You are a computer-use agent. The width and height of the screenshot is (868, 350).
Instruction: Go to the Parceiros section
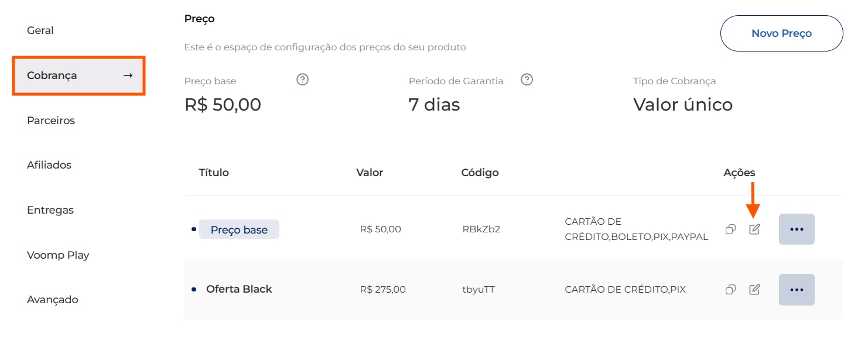(51, 121)
